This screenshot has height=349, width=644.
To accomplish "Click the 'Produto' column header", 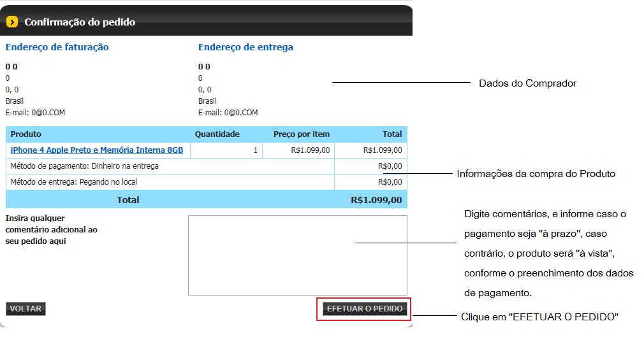I will pyautogui.click(x=26, y=134).
